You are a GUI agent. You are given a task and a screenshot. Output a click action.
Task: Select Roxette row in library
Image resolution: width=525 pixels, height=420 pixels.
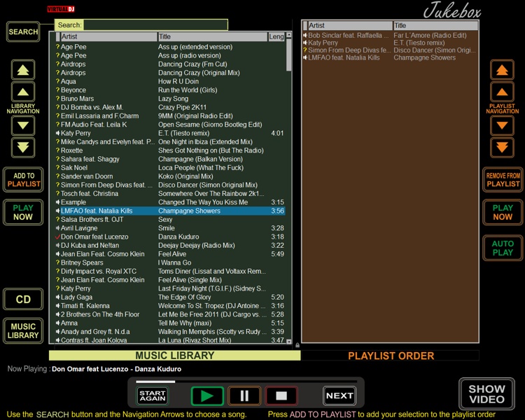170,150
